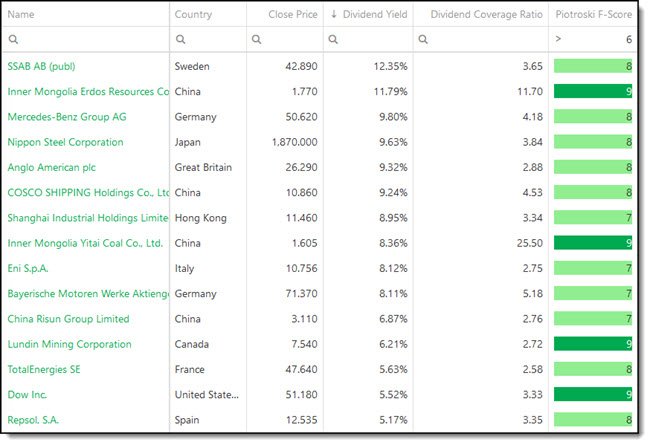Select the United State... country cell

click(206, 395)
